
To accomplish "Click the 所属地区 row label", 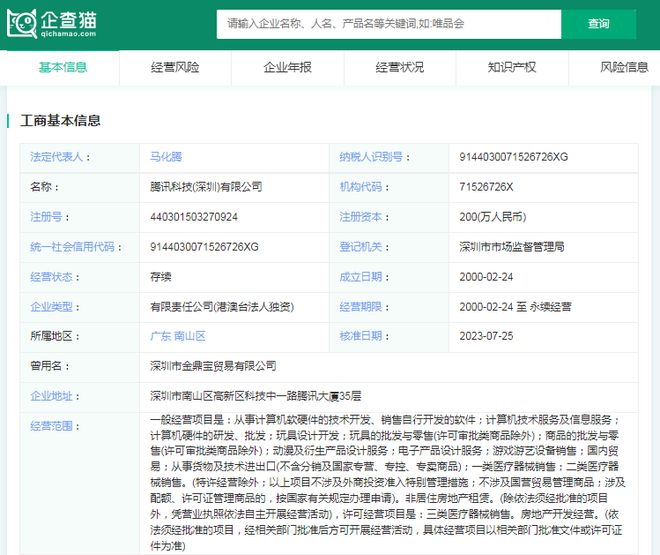I will point(55,336).
